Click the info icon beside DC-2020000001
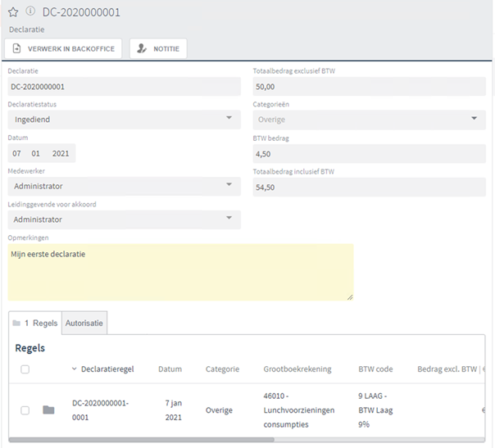495x448 pixels. 30,11
